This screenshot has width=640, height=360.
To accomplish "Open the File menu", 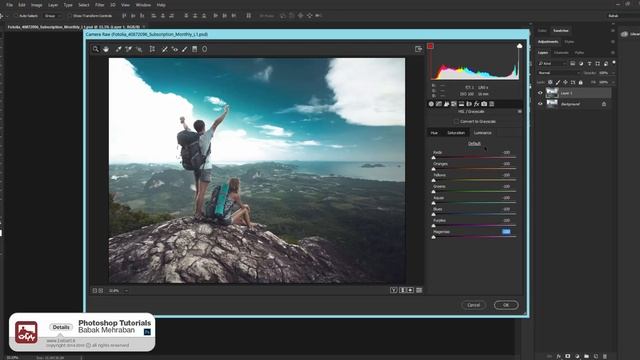I will [9, 5].
